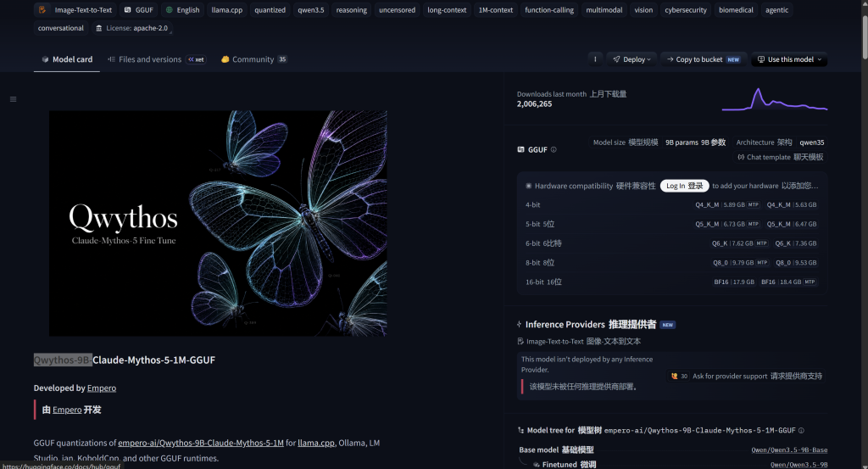
Task: Click the cybersecurity tag
Action: pyautogui.click(x=686, y=10)
